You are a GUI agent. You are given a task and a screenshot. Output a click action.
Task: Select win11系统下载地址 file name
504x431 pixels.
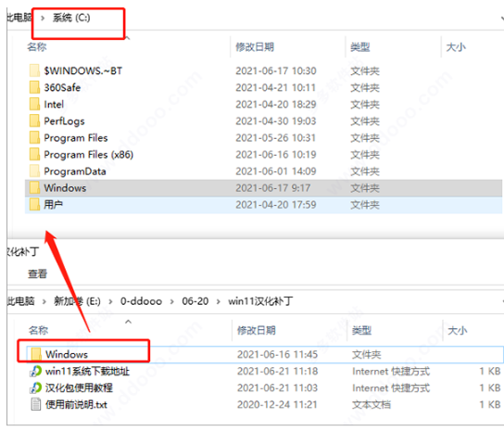[x=87, y=371]
